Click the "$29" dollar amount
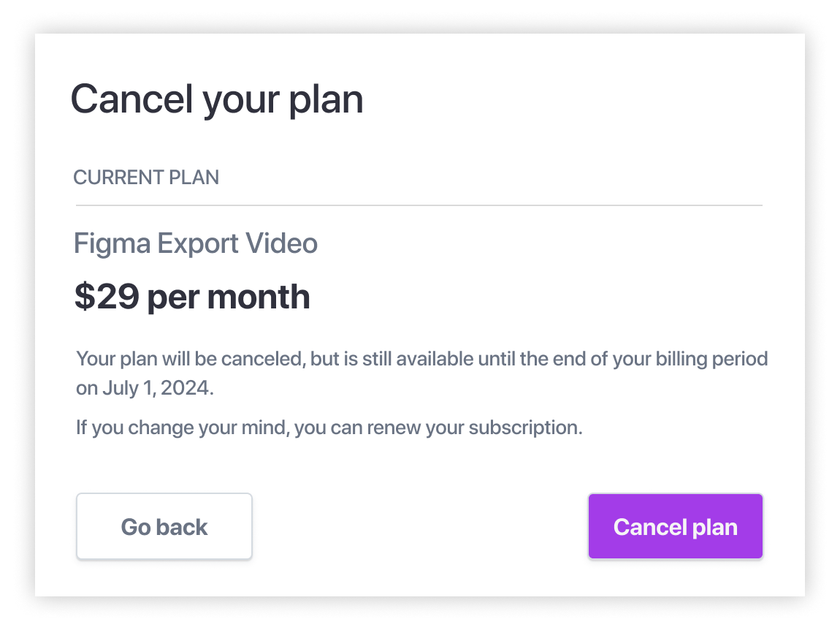The image size is (840, 630). click(107, 297)
